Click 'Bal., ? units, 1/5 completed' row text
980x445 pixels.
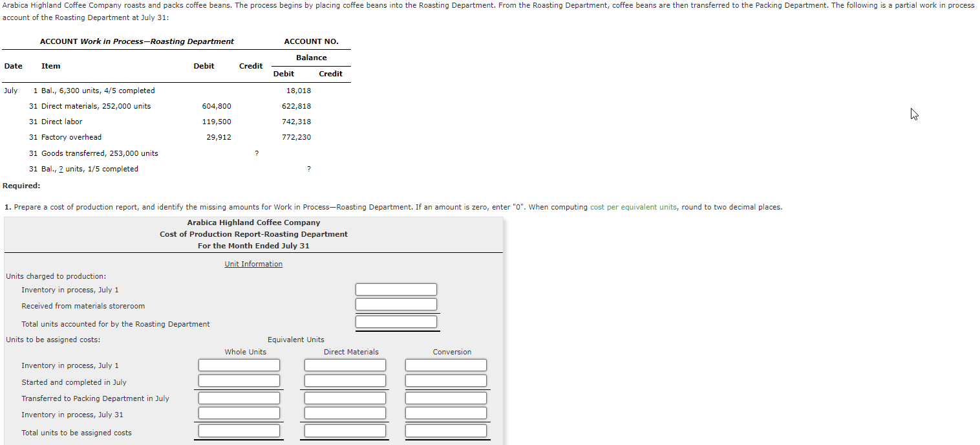click(90, 169)
